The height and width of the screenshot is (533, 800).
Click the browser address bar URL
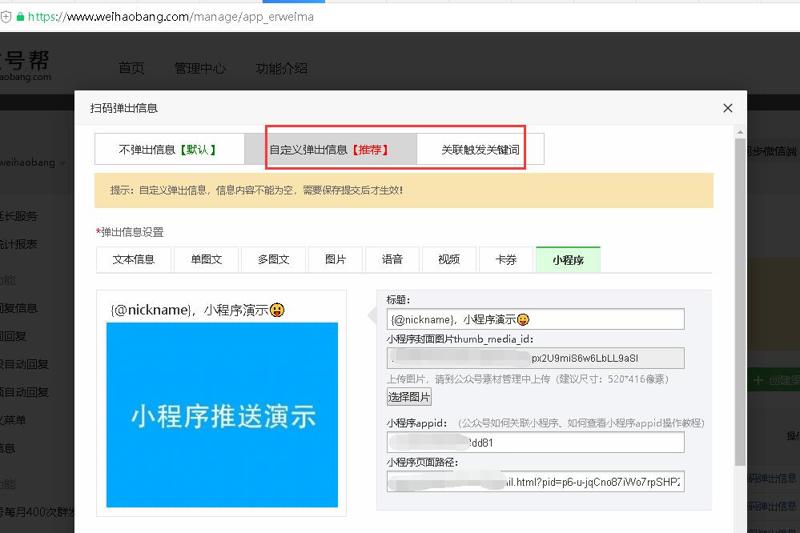(x=170, y=17)
